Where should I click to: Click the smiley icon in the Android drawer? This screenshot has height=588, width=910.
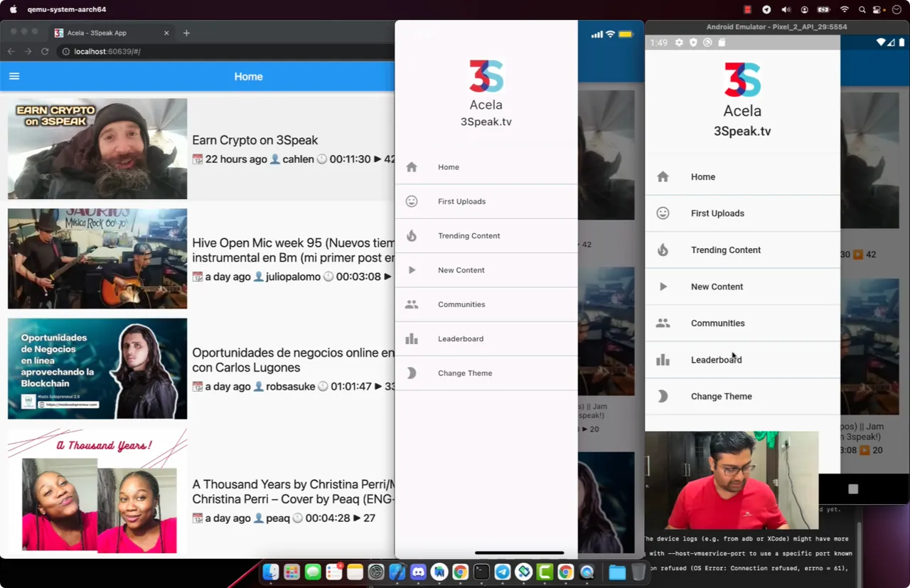click(x=663, y=213)
